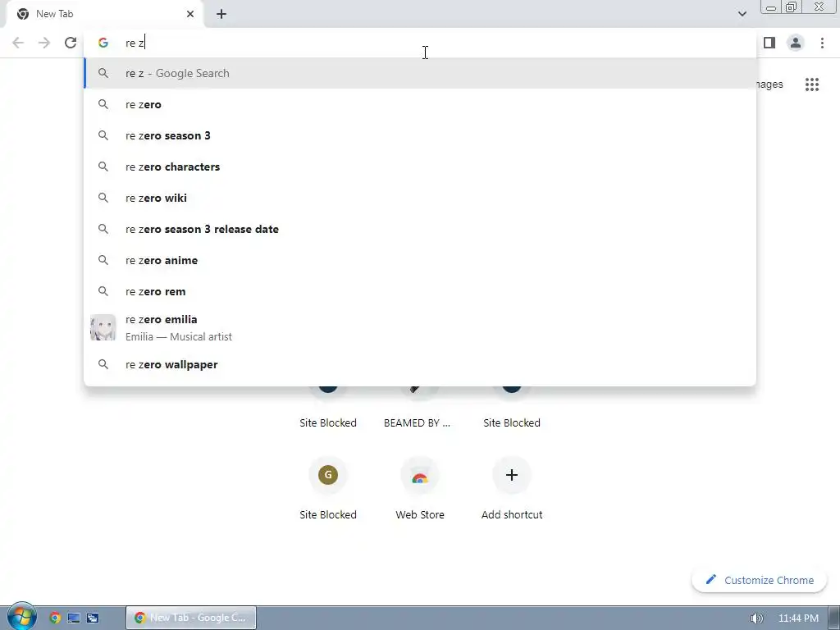Select 're zero emilia' suggestion
The height and width of the screenshot is (630, 840).
(x=420, y=328)
